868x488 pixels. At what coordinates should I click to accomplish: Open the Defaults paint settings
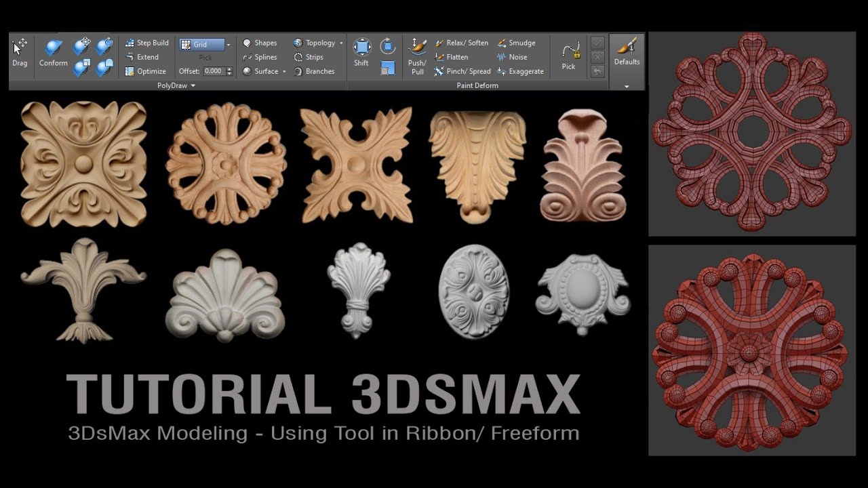pyautogui.click(x=627, y=52)
